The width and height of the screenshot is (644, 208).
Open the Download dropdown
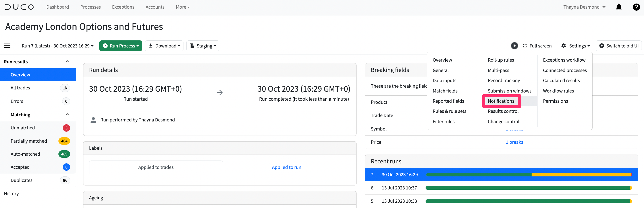[164, 46]
